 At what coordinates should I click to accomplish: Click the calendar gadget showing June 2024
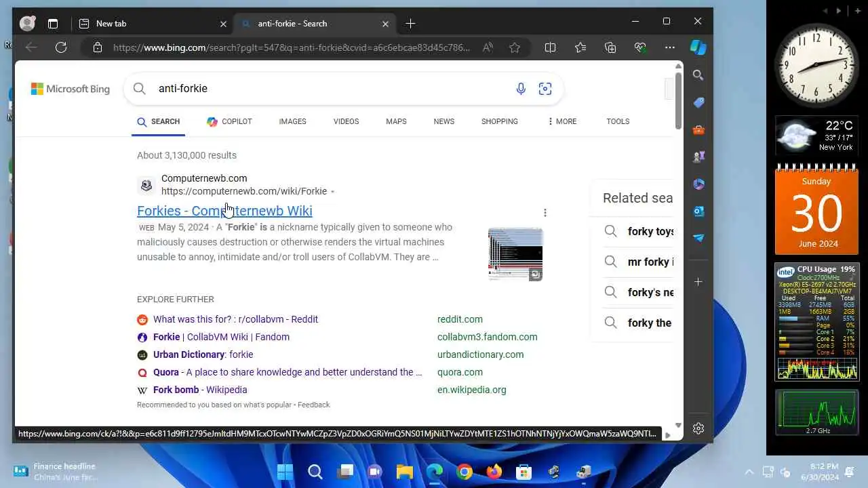coord(816,209)
